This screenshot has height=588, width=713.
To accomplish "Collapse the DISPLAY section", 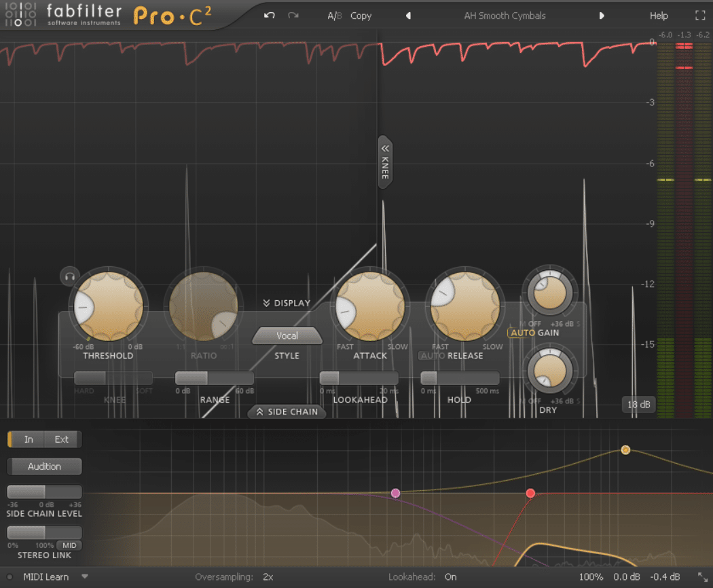I will (x=287, y=303).
